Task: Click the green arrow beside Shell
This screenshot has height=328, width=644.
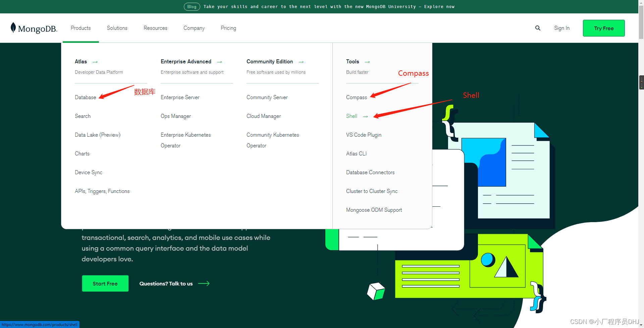Action: 366,117
